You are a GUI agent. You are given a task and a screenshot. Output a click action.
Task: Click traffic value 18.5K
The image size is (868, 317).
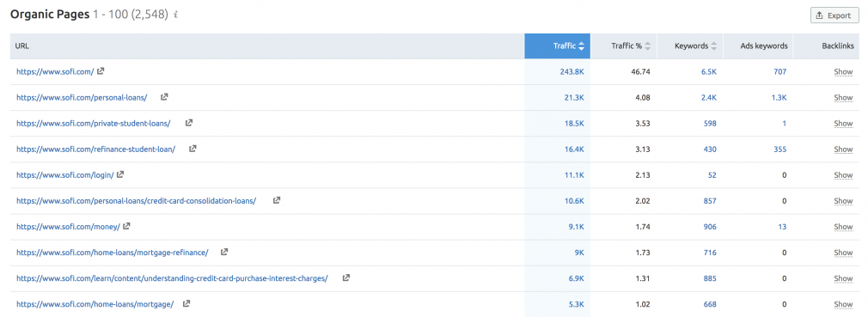click(x=574, y=124)
